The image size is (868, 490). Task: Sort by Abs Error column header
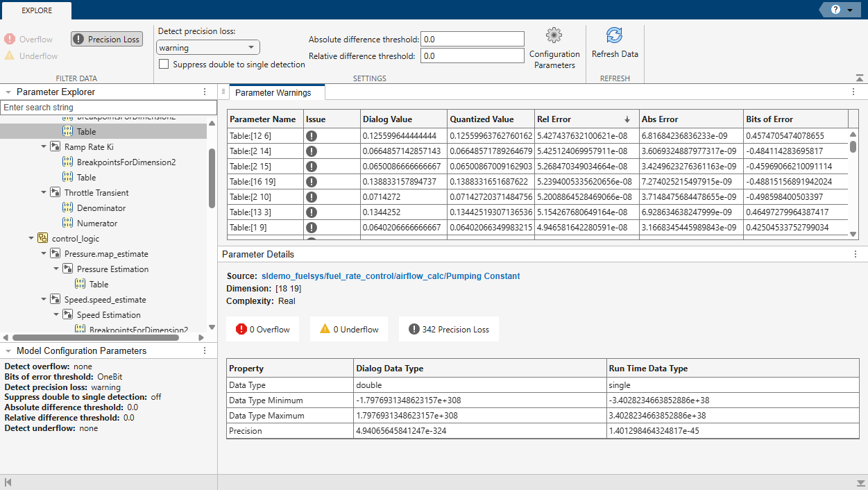tap(691, 119)
